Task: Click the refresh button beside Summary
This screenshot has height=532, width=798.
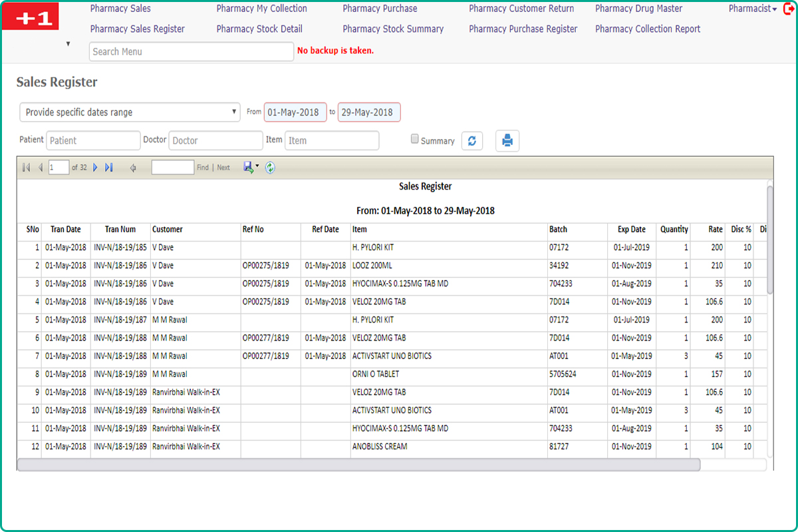Action: tap(472, 141)
